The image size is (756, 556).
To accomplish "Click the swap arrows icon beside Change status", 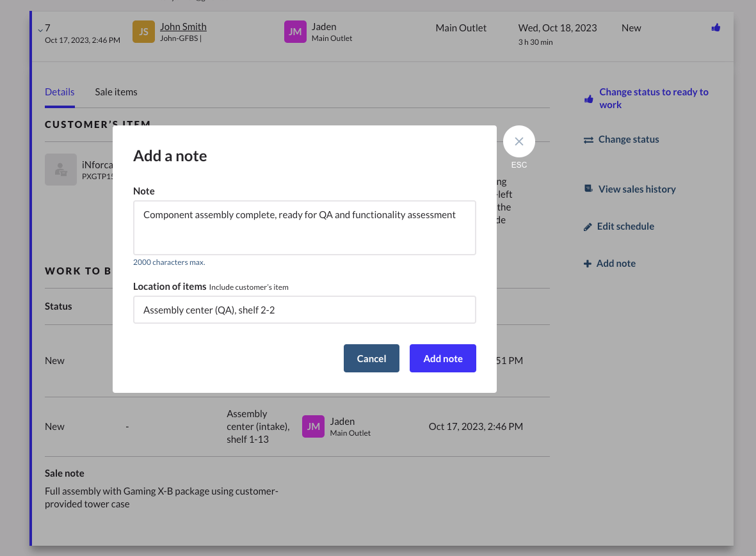I will 588,140.
